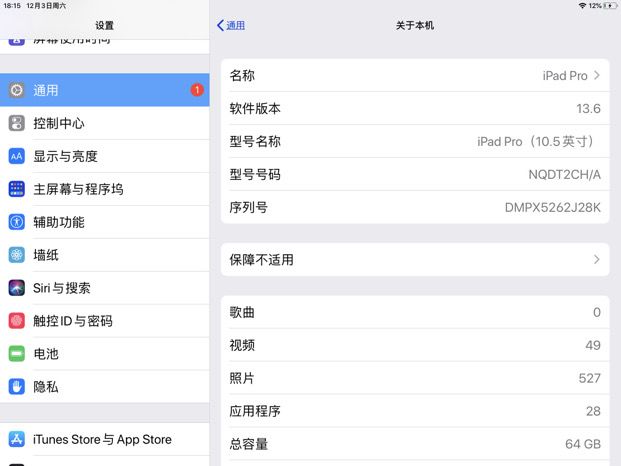Tap the General gear icon

(x=16, y=90)
